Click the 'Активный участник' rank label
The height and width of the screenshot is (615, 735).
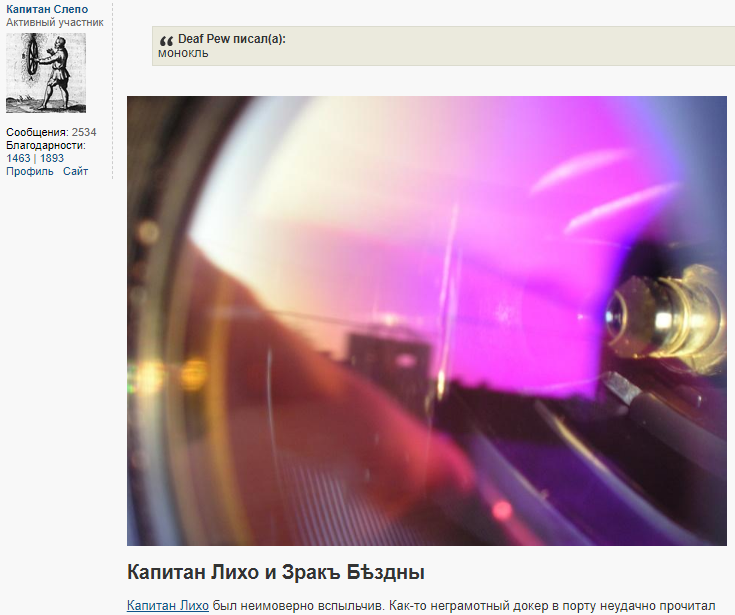pyautogui.click(x=55, y=22)
